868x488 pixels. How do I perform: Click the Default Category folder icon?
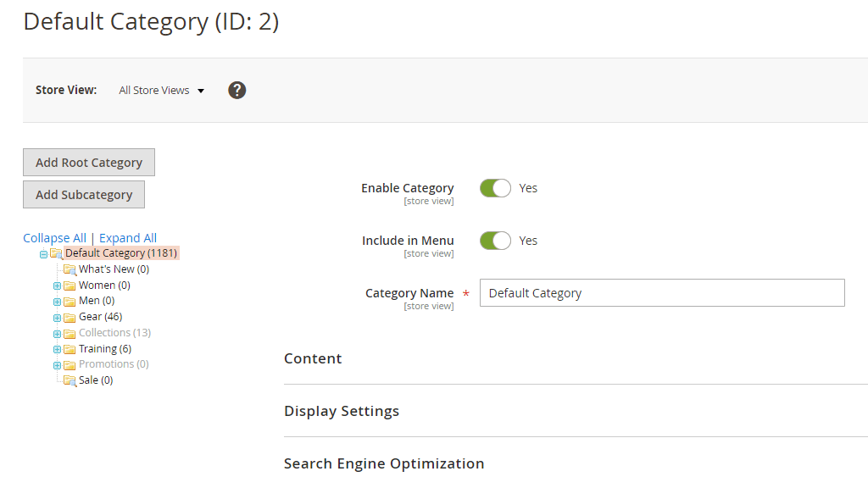point(57,253)
